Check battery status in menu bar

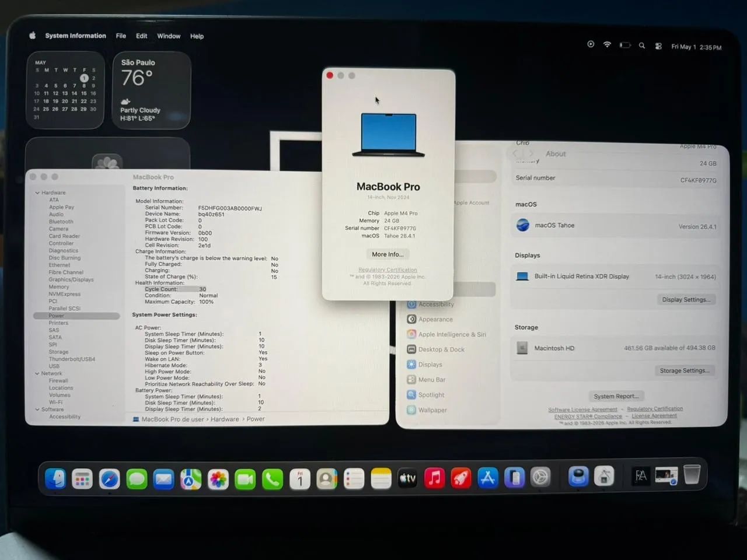click(625, 45)
